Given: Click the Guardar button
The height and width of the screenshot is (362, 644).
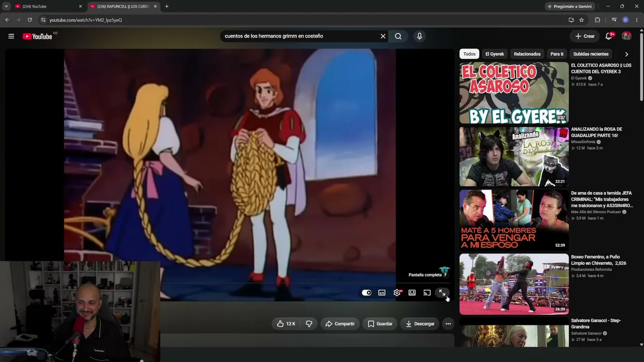Looking at the screenshot, I should pyautogui.click(x=380, y=324).
